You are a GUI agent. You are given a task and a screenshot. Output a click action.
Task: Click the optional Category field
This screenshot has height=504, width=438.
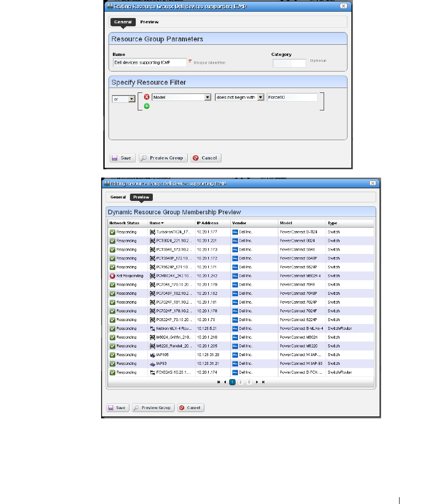289,63
